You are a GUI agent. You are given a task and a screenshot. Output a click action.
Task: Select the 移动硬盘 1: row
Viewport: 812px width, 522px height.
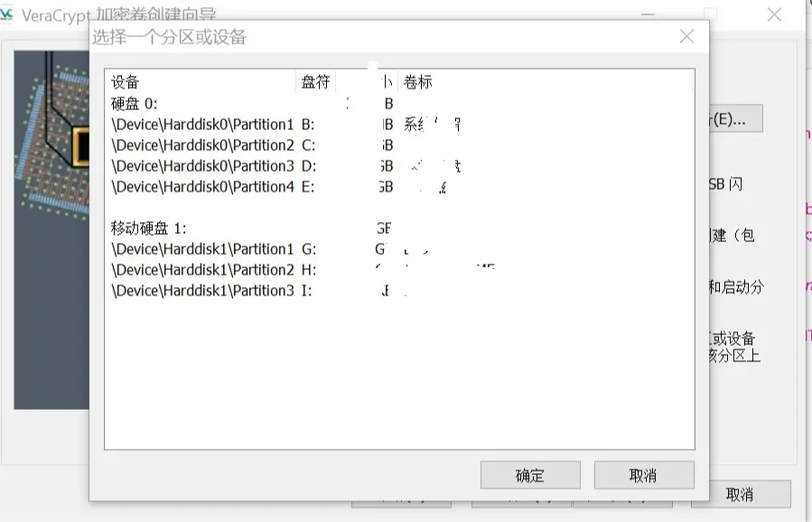coord(399,228)
